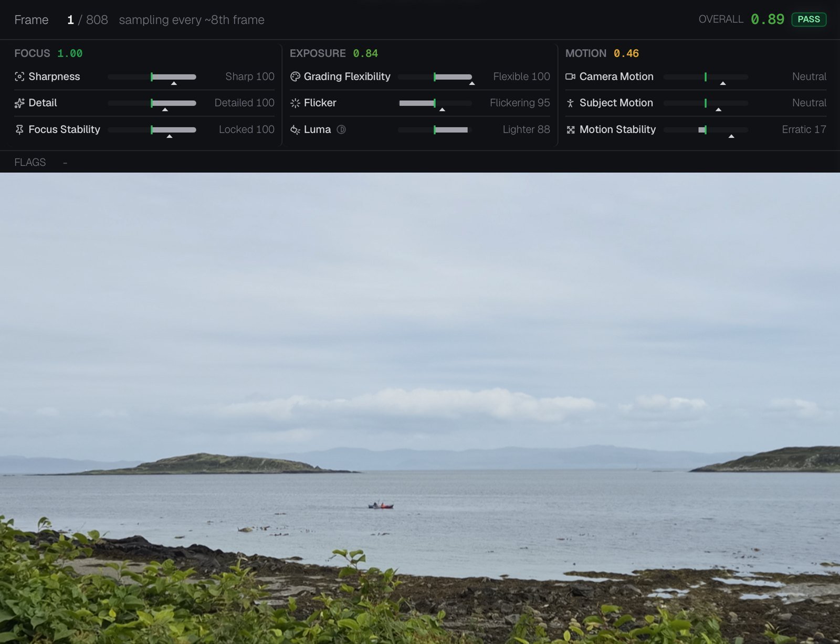Click the Detail sparkle icon
The height and width of the screenshot is (644, 840).
coord(19,103)
